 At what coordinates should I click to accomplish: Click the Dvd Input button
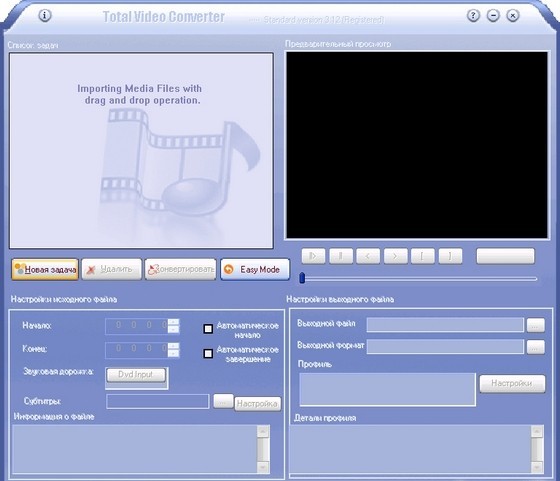pos(136,375)
